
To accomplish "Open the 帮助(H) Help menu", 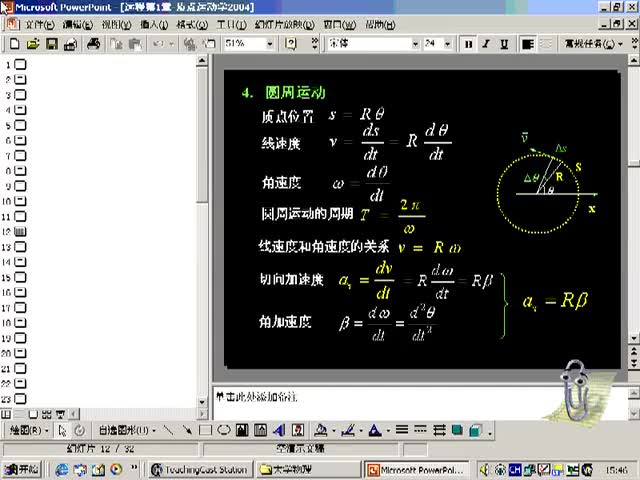I will click(x=380, y=25).
